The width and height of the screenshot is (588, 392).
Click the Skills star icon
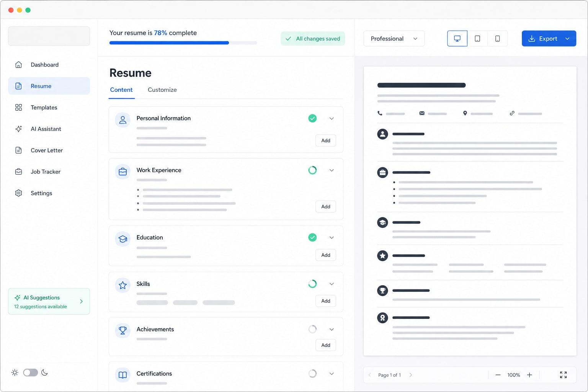point(122,286)
